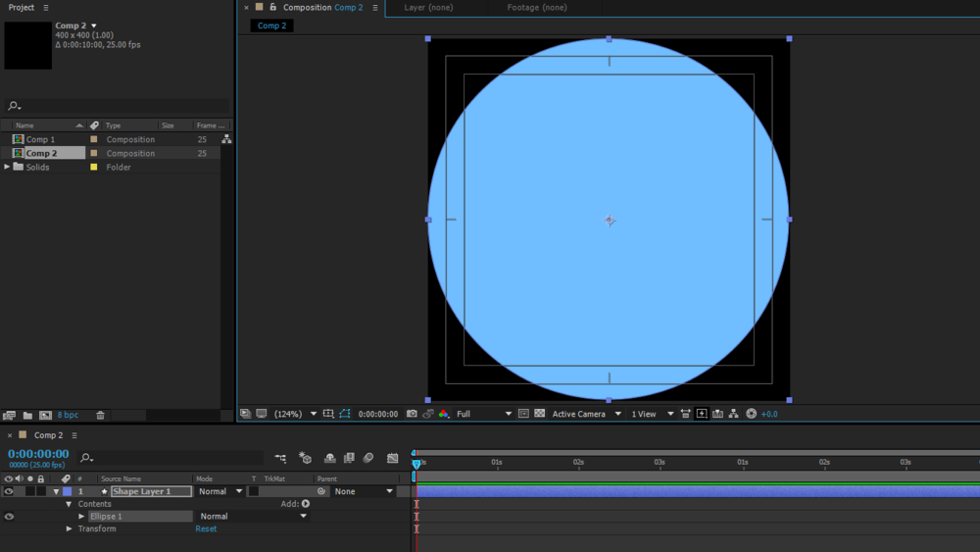Delete selected item with trash icon

tap(100, 415)
